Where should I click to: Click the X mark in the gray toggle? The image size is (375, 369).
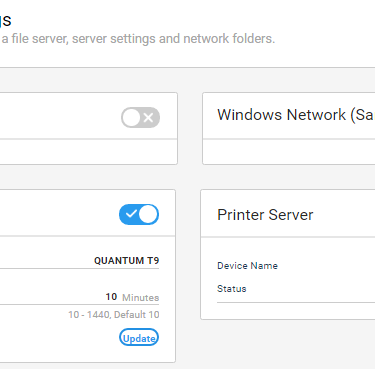(149, 117)
